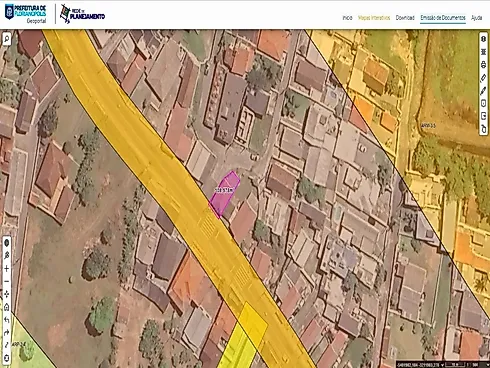490x368 pixels.
Task: Open the coordinate format dropdown arrow
Action: pyautogui.click(x=442, y=365)
